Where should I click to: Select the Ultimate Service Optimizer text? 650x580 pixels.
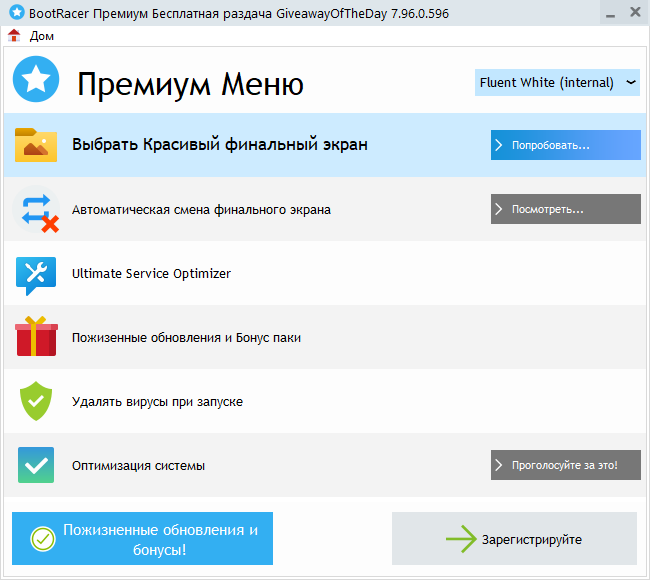pos(151,274)
